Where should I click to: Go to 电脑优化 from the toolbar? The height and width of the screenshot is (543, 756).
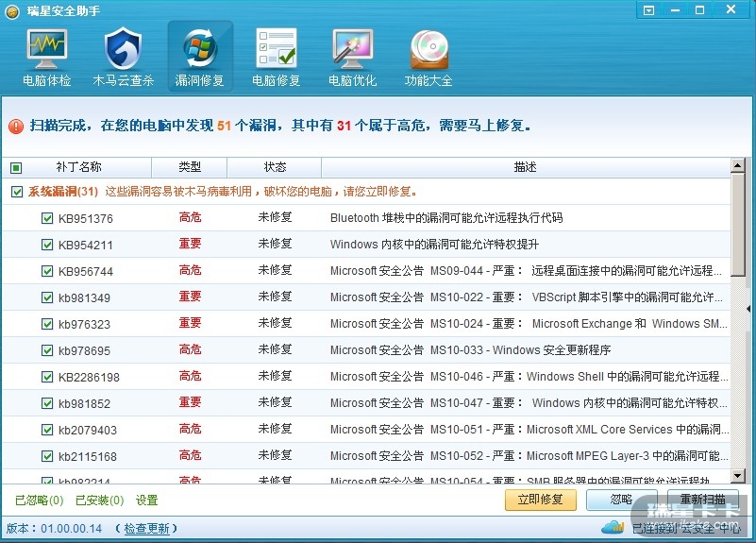[x=352, y=58]
